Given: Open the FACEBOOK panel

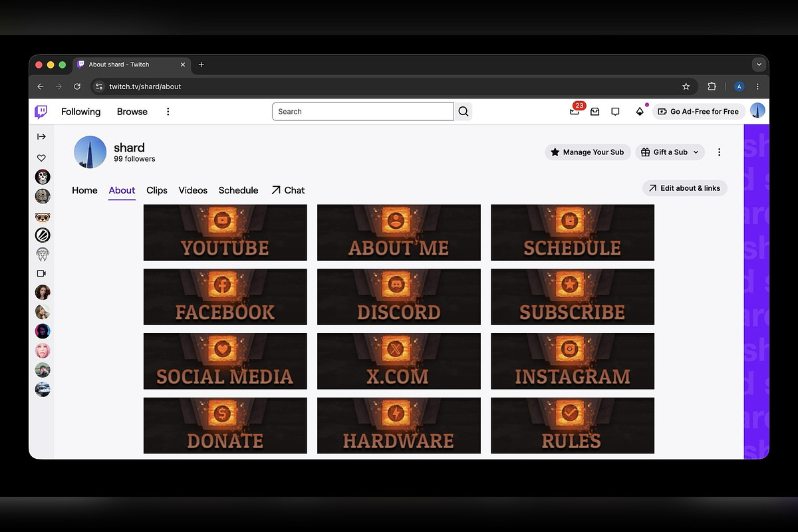Looking at the screenshot, I should pyautogui.click(x=225, y=297).
